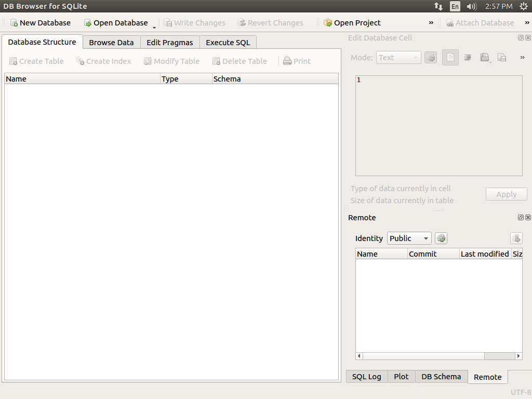Click the Modify Table button
This screenshot has width=532, height=399.
171,61
